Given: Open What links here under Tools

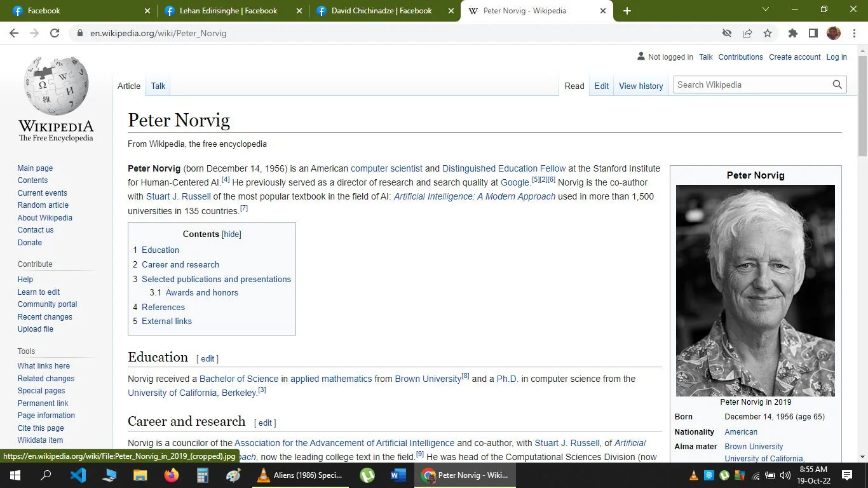Looking at the screenshot, I should point(44,366).
